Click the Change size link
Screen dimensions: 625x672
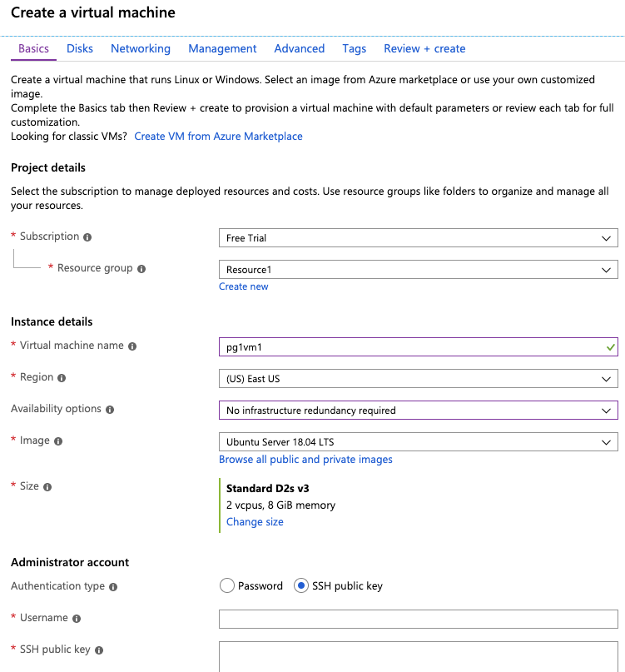click(x=255, y=521)
